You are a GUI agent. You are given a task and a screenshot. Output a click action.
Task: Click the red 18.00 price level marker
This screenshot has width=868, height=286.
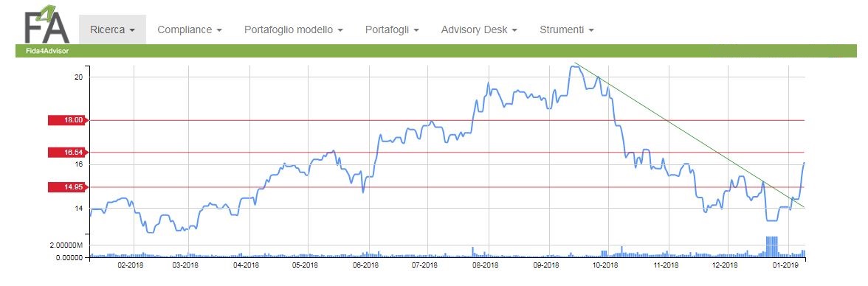[x=68, y=120]
